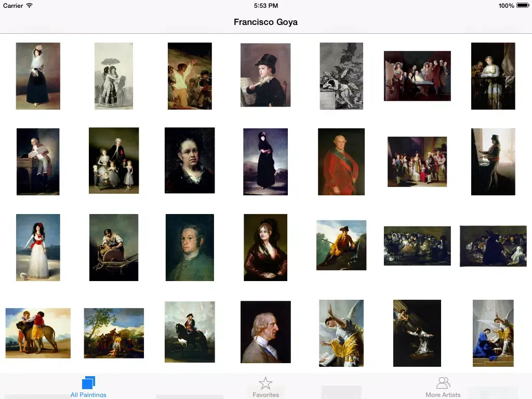The width and height of the screenshot is (532, 399).
Task: Tap the 5:53 PM clock in status bar
Action: point(265,6)
